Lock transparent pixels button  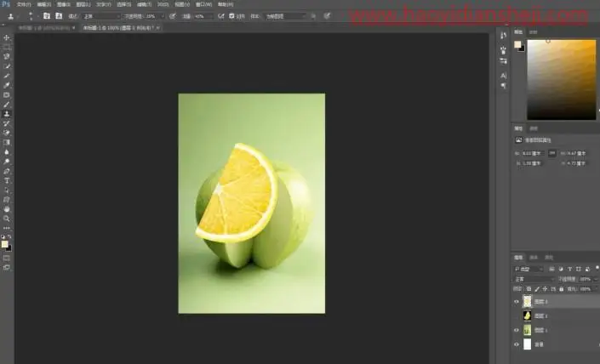point(529,289)
